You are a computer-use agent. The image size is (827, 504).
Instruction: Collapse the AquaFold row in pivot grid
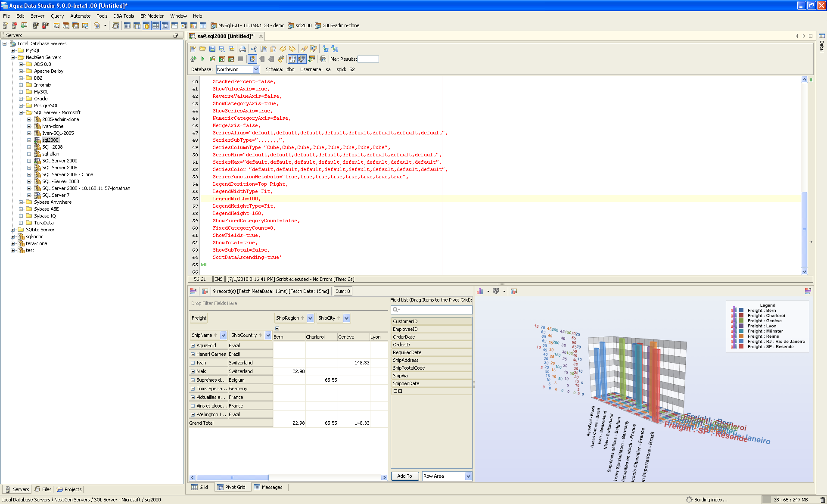(193, 345)
